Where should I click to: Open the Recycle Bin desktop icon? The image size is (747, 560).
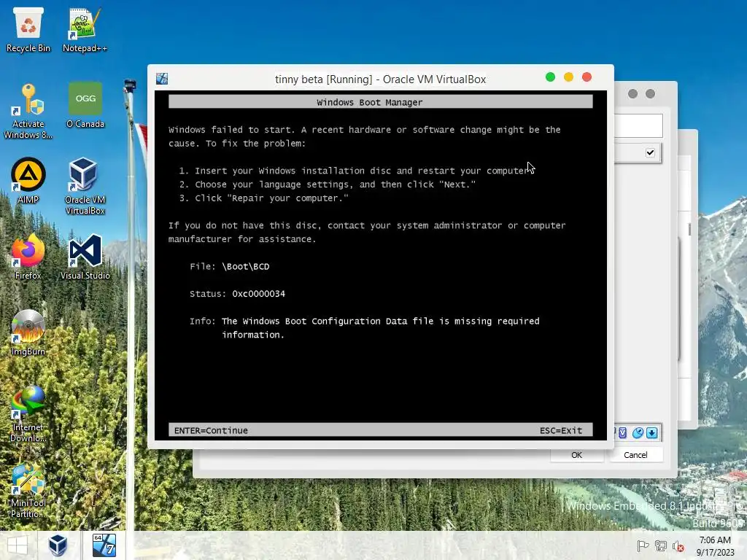[28, 29]
